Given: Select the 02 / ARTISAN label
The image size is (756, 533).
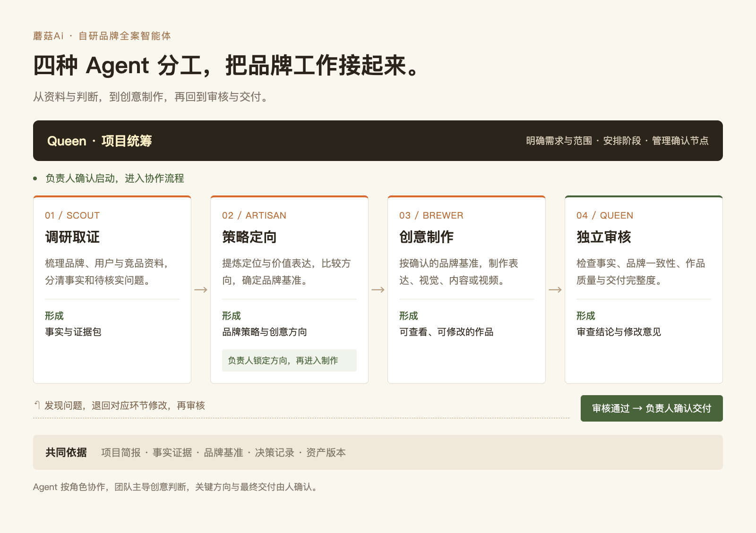Looking at the screenshot, I should (x=254, y=215).
